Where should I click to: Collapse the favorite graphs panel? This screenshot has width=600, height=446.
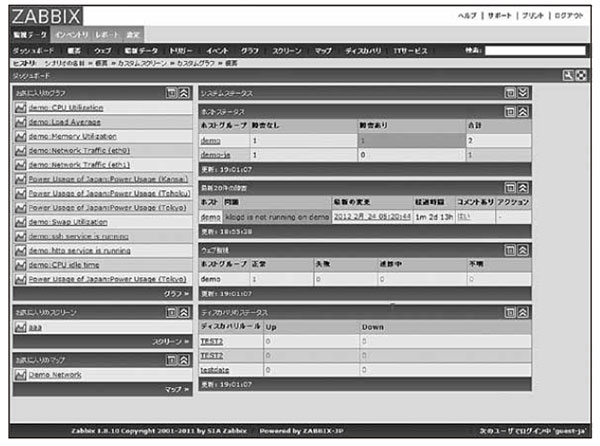[x=184, y=93]
